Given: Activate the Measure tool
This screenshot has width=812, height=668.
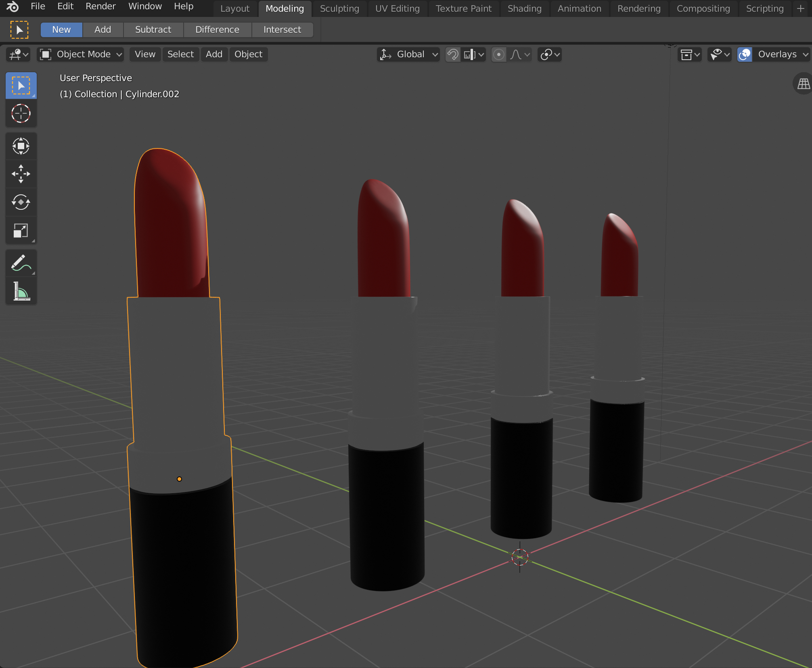Looking at the screenshot, I should click(21, 291).
